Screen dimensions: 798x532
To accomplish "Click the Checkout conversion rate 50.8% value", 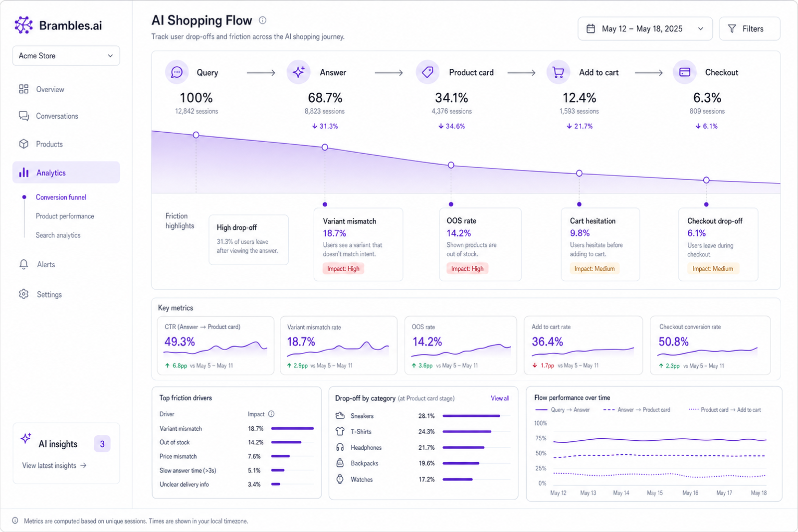I will click(673, 342).
